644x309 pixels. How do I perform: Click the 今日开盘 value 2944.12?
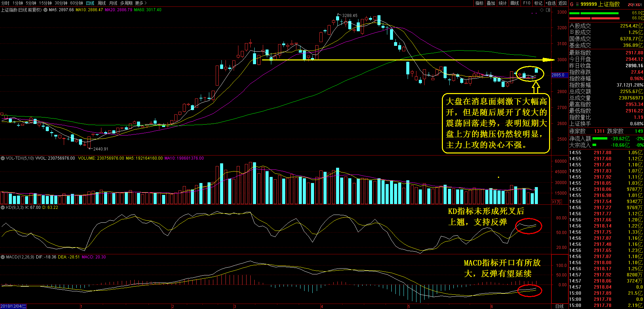pos(634,59)
